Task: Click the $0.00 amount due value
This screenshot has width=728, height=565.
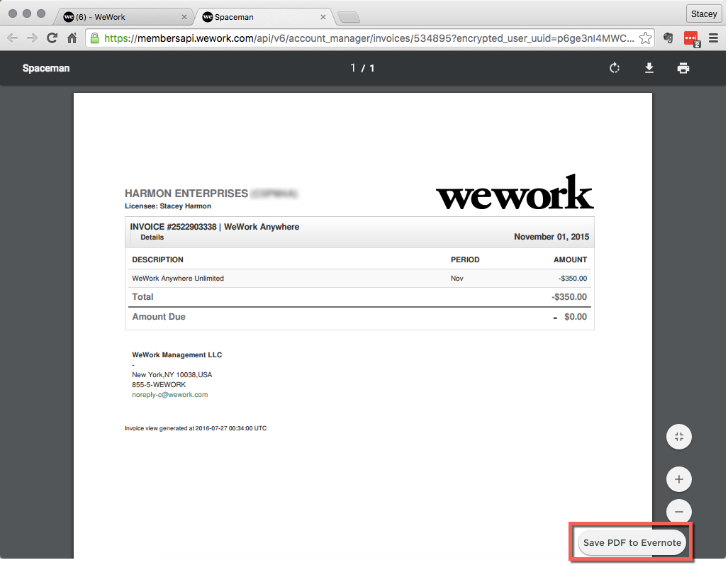Action: click(x=576, y=317)
